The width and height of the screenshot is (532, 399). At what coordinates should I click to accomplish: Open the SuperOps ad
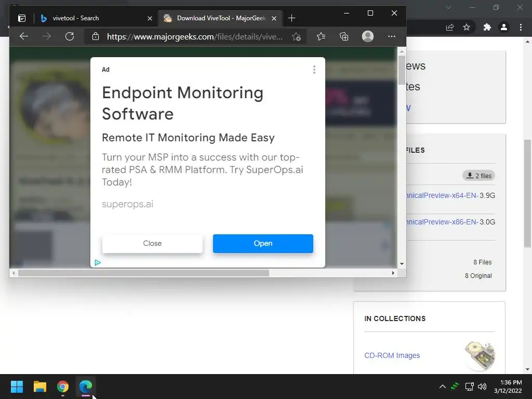(263, 243)
